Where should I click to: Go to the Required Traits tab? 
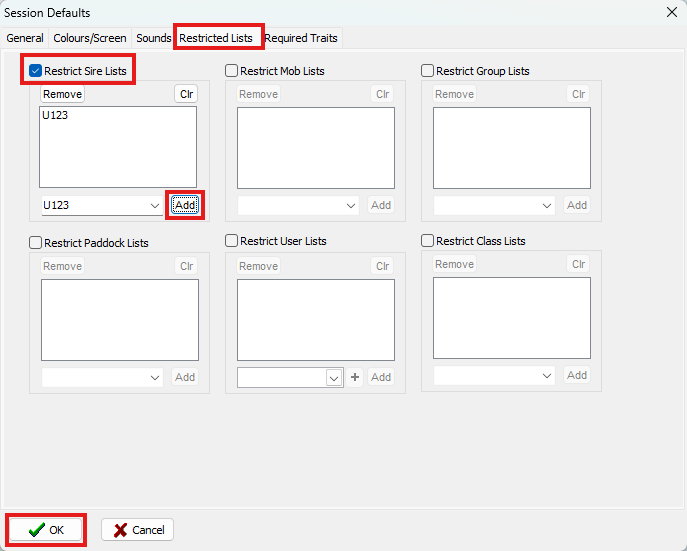coord(301,38)
